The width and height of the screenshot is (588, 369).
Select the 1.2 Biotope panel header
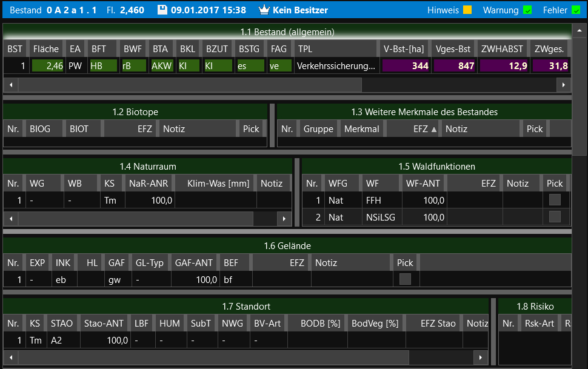point(135,111)
